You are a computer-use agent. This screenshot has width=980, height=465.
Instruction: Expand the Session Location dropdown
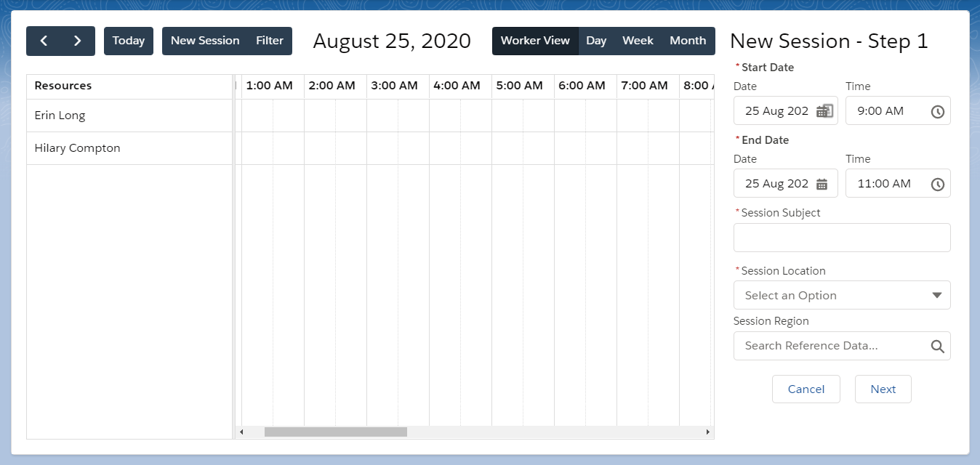[842, 296]
